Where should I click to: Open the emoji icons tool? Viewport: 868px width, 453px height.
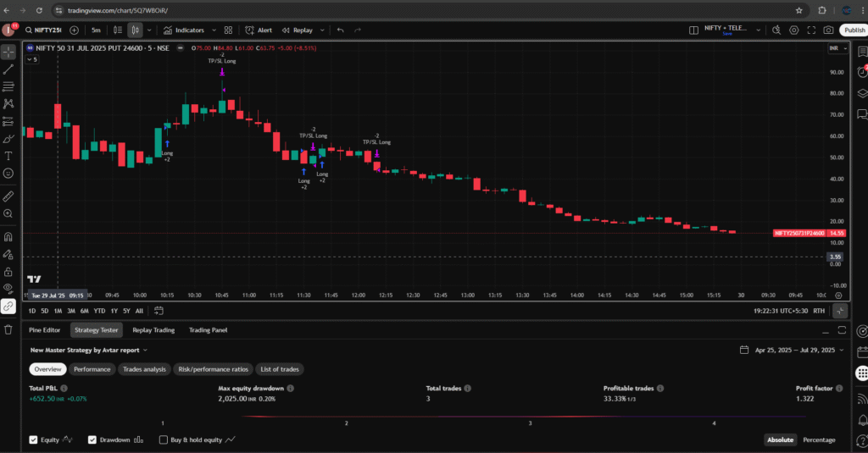click(8, 173)
